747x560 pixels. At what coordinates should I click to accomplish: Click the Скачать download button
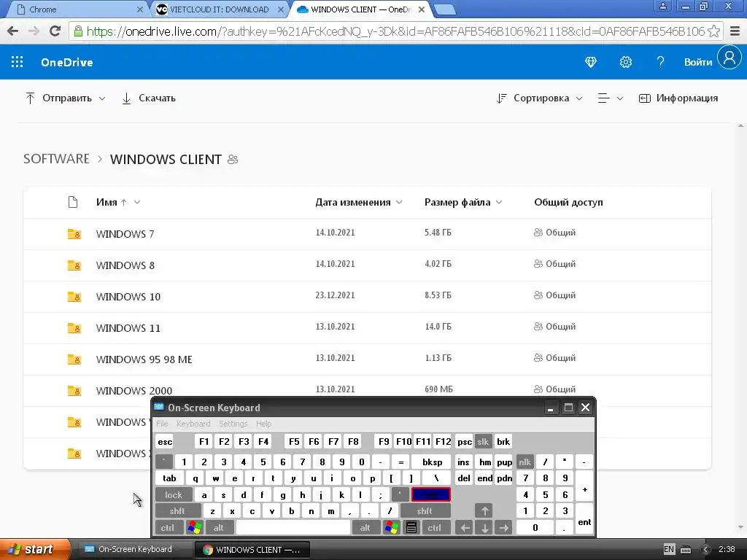(149, 98)
